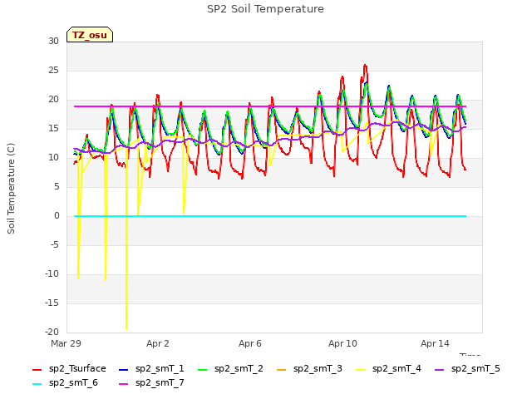Click the -10 y-axis tick label
532x399 pixels.
tap(52, 274)
